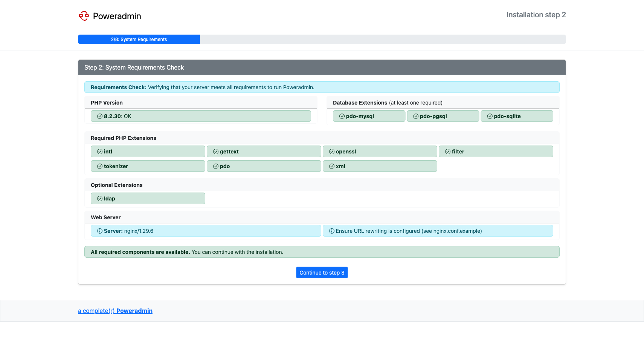Screen dimensions: 644x343
Task: Click the filter extension badge
Action: (x=496, y=152)
